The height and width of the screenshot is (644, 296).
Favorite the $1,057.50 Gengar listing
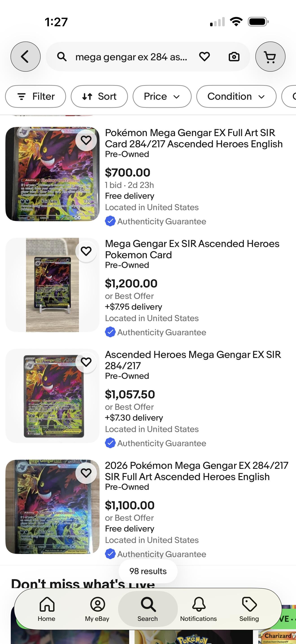point(86,362)
